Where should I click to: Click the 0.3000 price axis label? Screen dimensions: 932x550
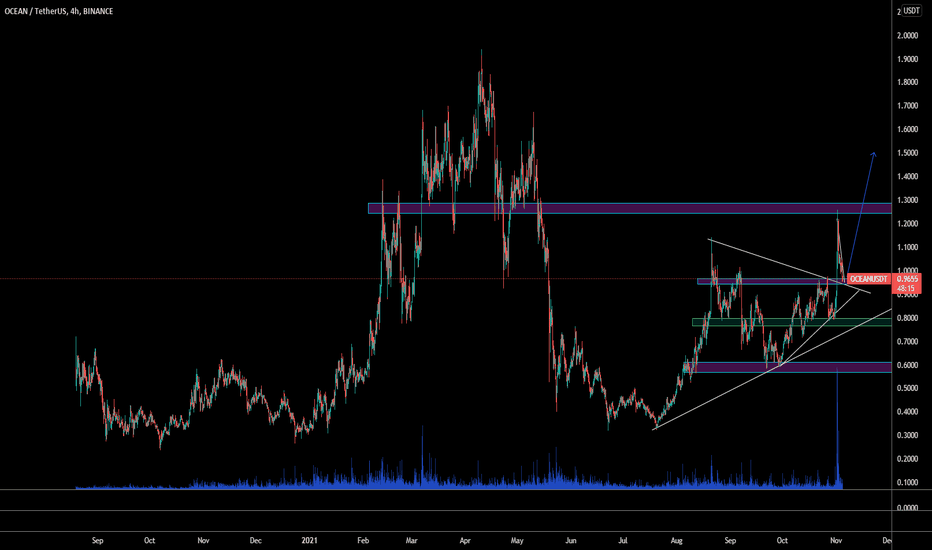tap(907, 436)
